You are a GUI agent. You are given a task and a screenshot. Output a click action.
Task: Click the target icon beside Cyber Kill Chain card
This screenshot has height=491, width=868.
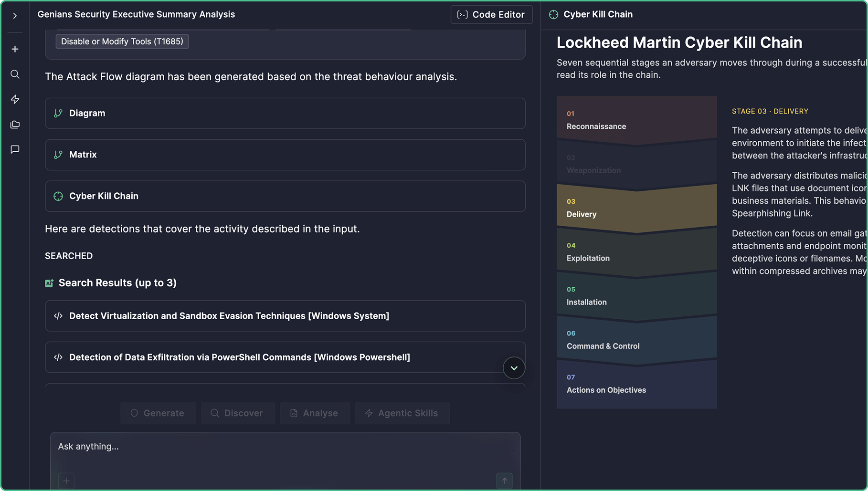click(x=58, y=196)
